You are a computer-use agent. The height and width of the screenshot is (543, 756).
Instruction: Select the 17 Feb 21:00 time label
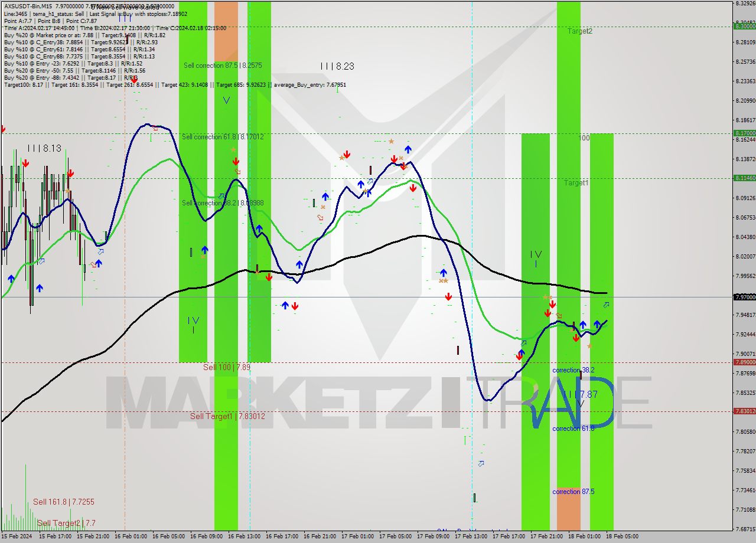(x=546, y=537)
